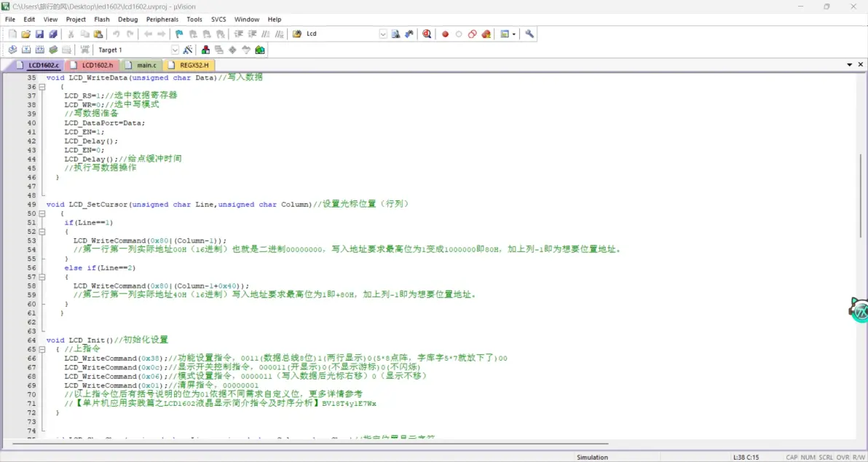Viewport: 868px width, 462px height.
Task: Click the line LCD_DataPort=Data; in the code
Action: pyautogui.click(x=105, y=123)
